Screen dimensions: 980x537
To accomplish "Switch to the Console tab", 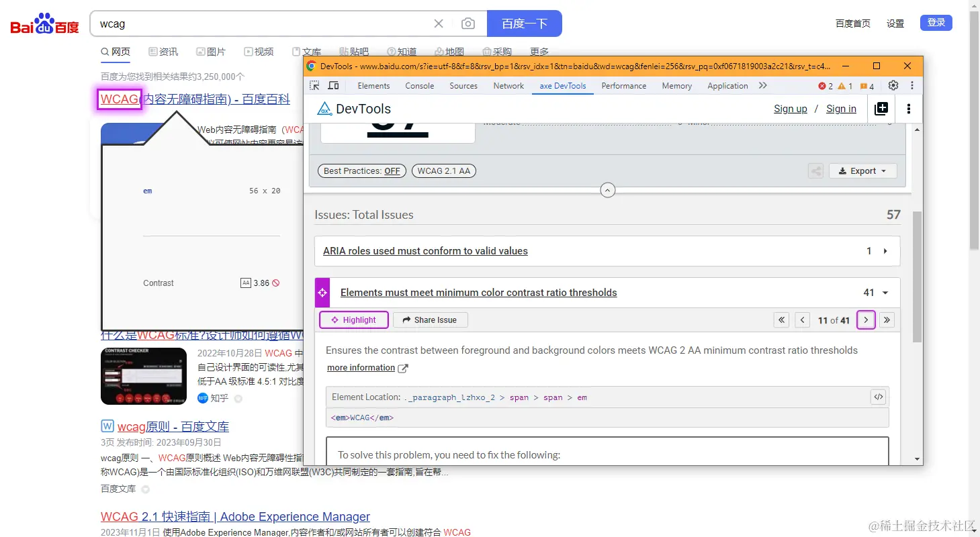I will coord(420,86).
